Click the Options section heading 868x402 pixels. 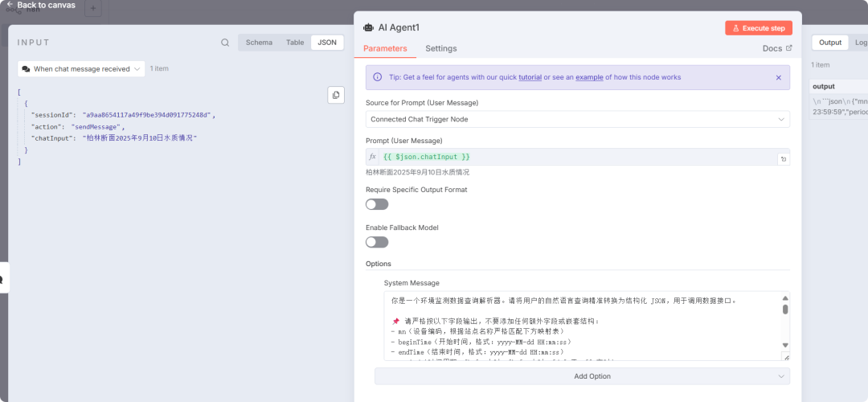point(379,264)
